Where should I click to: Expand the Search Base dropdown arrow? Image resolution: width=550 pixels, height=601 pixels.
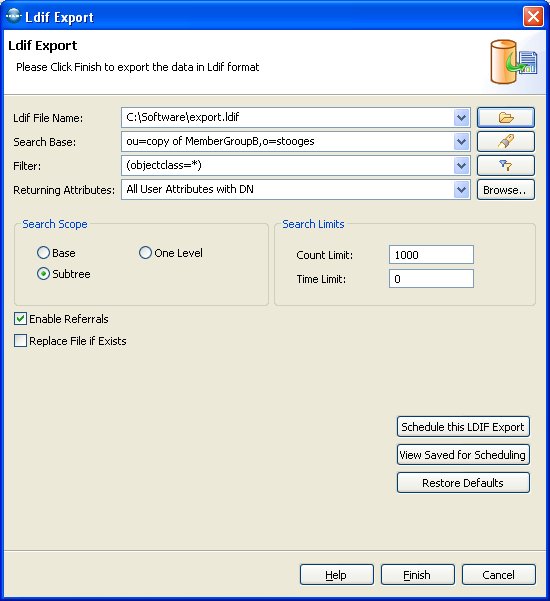pyautogui.click(x=461, y=141)
